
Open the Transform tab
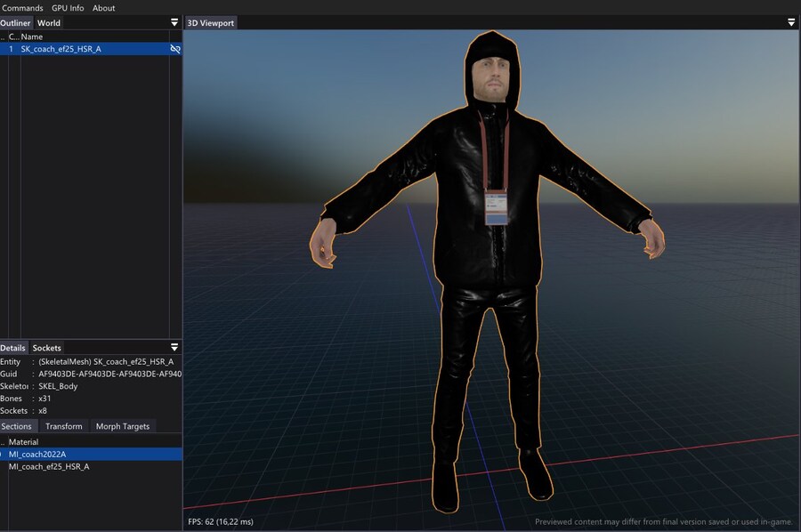[x=64, y=426]
